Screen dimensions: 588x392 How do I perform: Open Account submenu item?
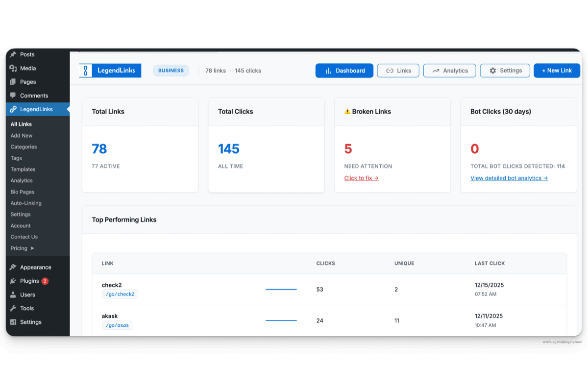click(x=21, y=225)
